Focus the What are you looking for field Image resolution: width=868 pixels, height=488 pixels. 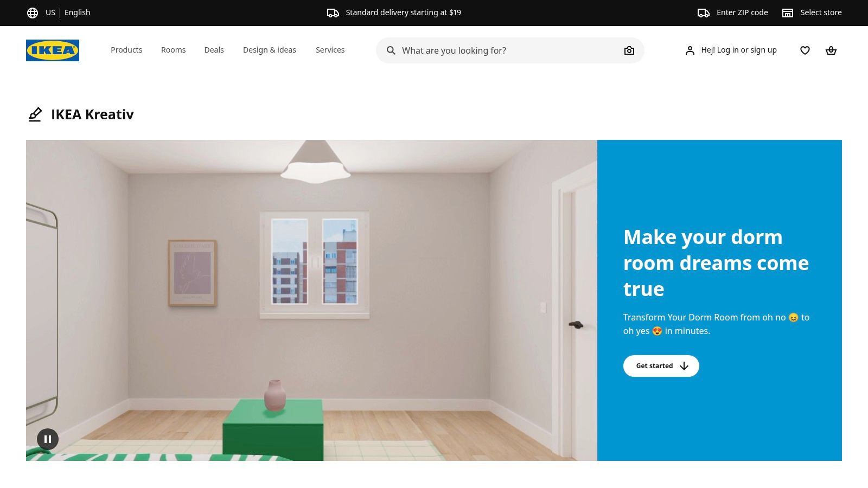pyautogui.click(x=510, y=50)
